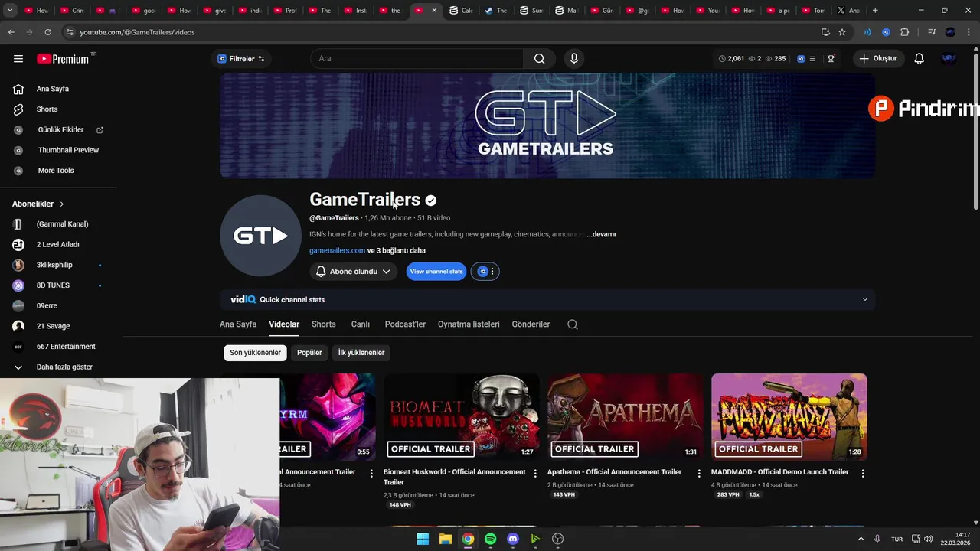Image resolution: width=980 pixels, height=551 pixels.
Task: Open the gametrailers.com link
Action: point(337,251)
